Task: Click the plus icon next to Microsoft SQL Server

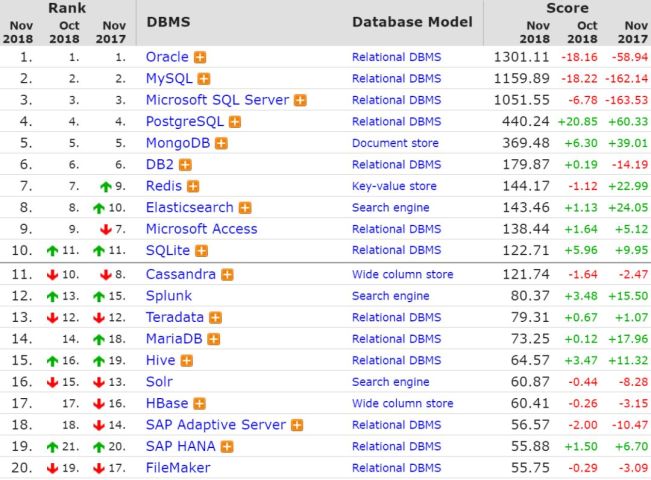Action: pos(300,100)
